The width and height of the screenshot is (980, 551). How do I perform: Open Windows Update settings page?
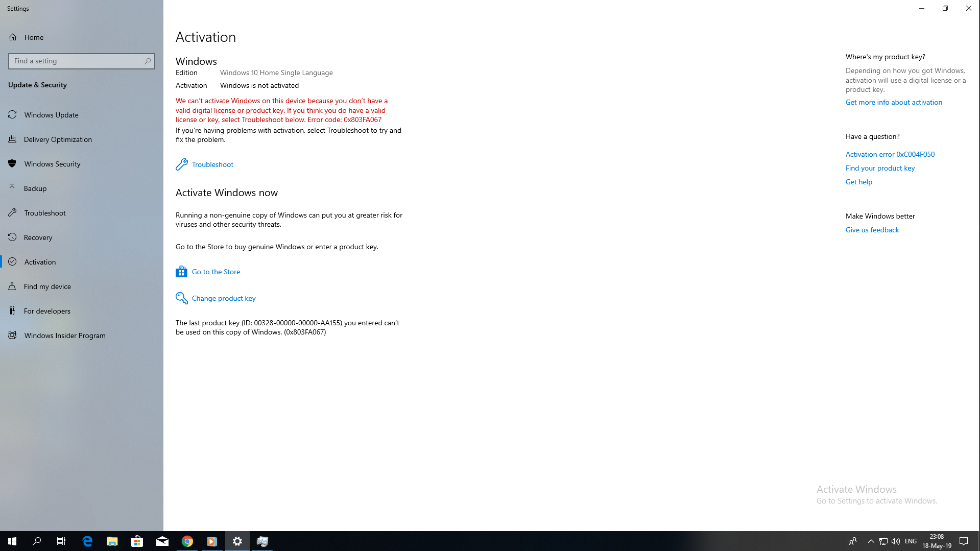coord(82,115)
